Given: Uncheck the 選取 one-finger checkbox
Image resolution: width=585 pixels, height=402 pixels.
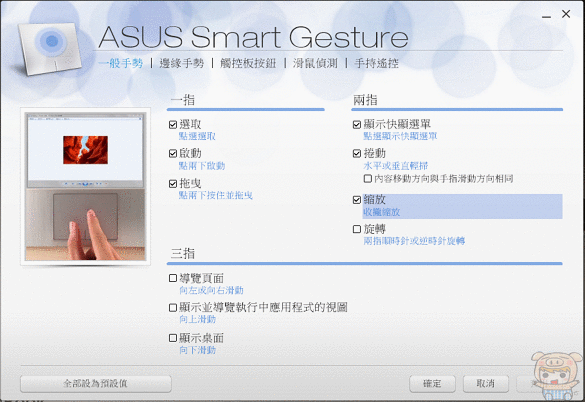Looking at the screenshot, I should point(173,124).
